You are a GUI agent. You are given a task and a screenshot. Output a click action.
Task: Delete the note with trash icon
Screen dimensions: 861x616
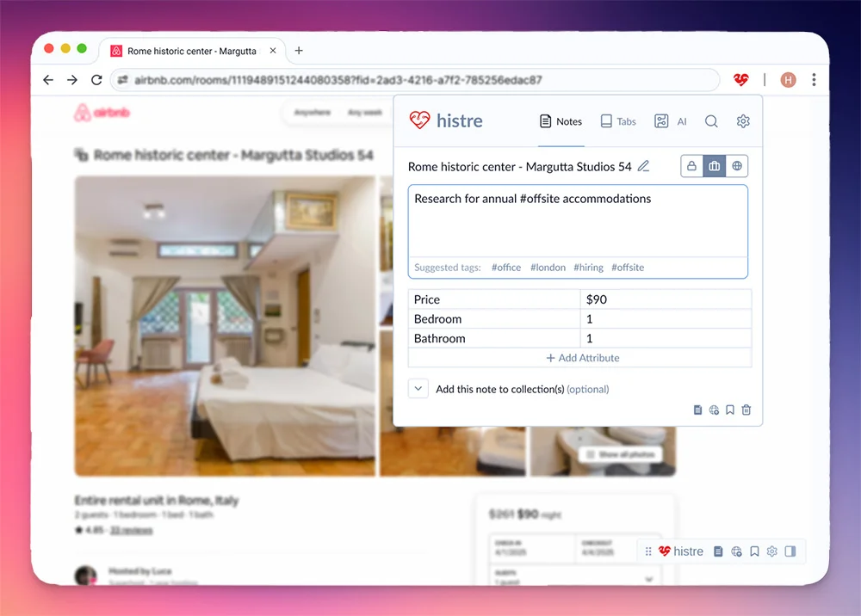tap(746, 410)
